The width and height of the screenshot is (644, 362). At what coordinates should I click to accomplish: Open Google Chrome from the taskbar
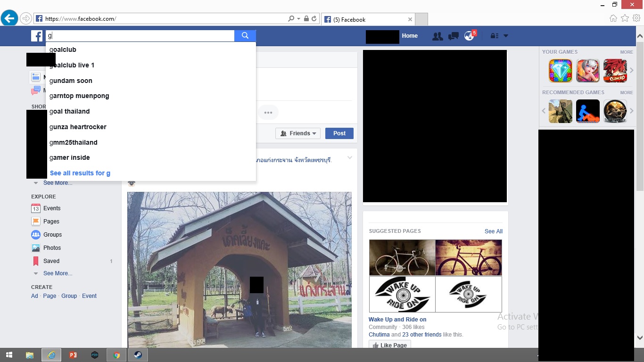click(x=116, y=355)
